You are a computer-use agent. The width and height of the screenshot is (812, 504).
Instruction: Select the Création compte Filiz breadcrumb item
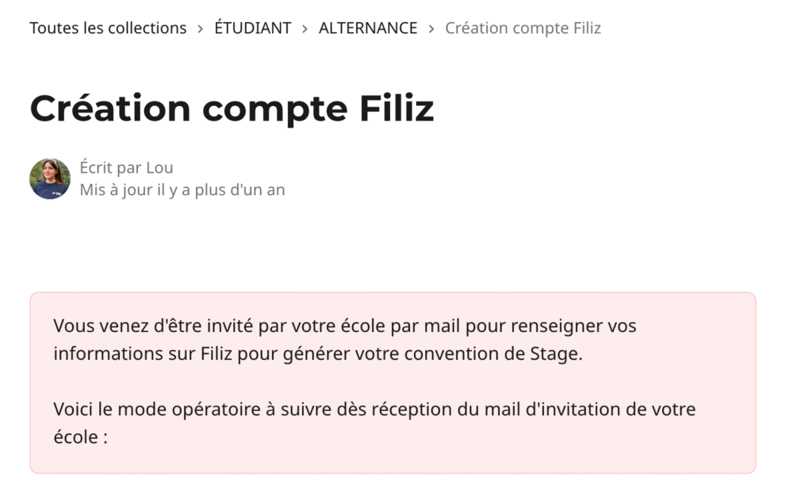point(522,28)
